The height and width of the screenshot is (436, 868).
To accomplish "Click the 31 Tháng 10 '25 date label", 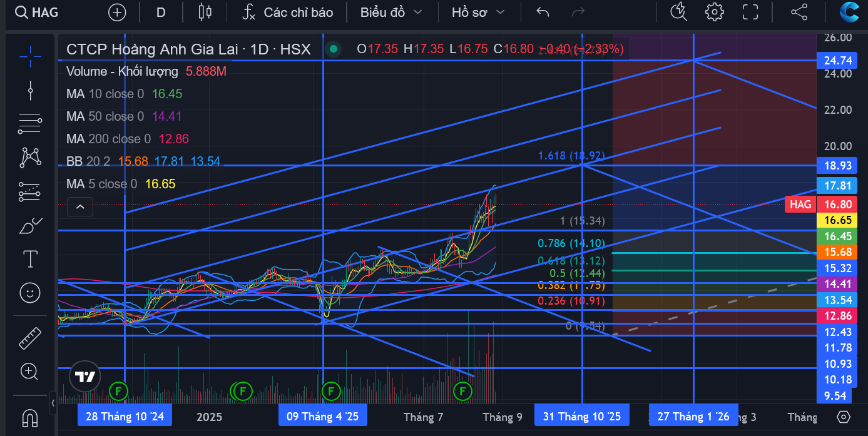I will point(582,417).
